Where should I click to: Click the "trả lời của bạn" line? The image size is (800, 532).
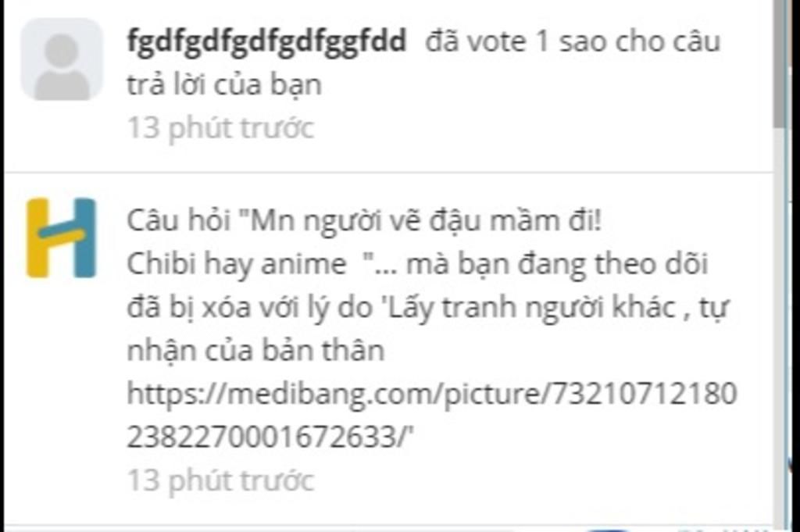(x=224, y=84)
